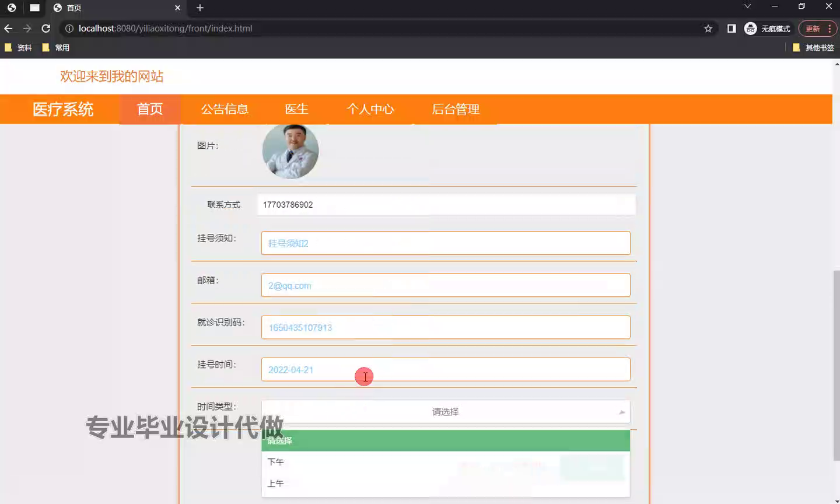840x504 pixels.
Task: Click the address bar URL
Action: [165, 29]
